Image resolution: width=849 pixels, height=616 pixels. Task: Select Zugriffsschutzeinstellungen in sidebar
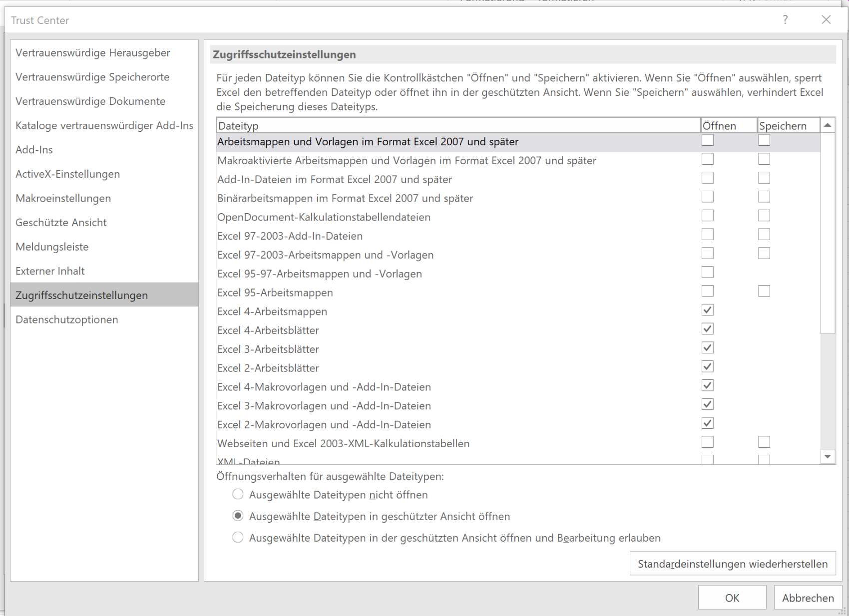(x=104, y=295)
